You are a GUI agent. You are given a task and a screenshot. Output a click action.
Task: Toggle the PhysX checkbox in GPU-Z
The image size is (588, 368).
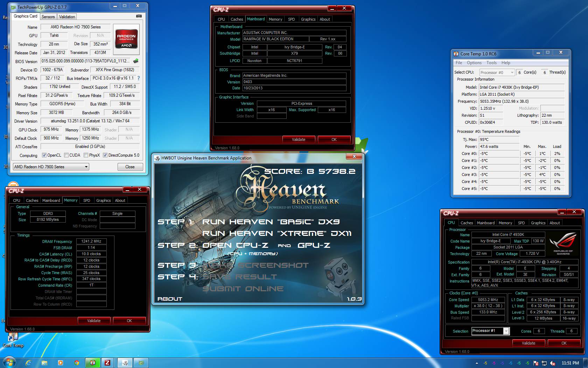pos(86,155)
